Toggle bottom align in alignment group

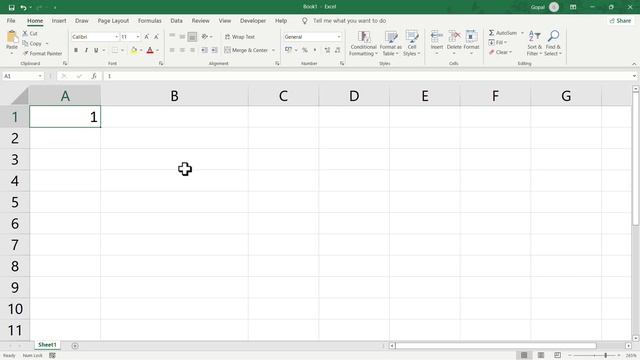(x=192, y=37)
